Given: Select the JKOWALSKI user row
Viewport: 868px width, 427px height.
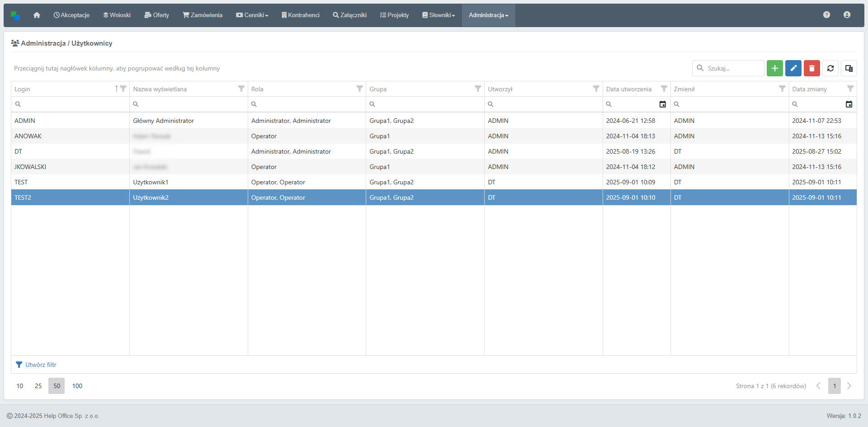Looking at the screenshot, I should tap(30, 167).
